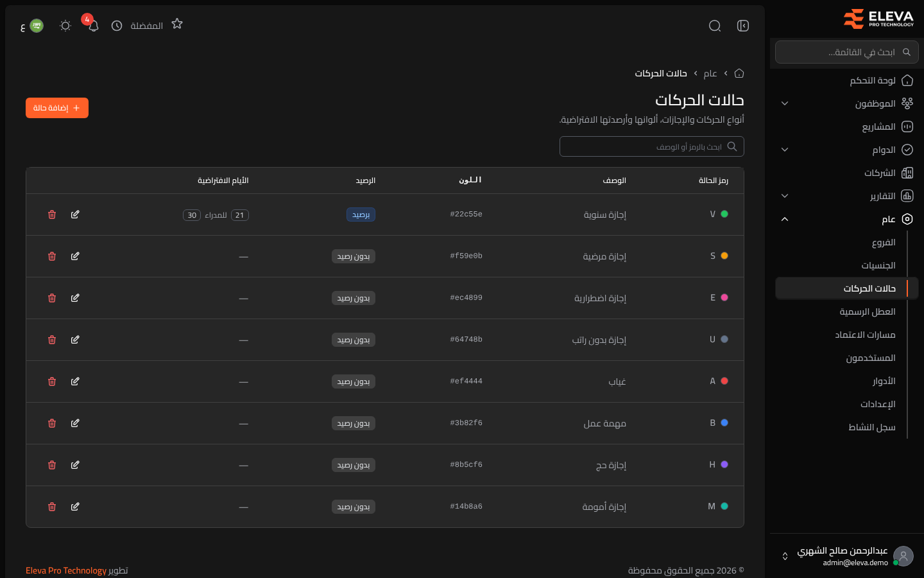Delete the إجازة بدون راتب row
Screen dimensions: 924x578
52,340
